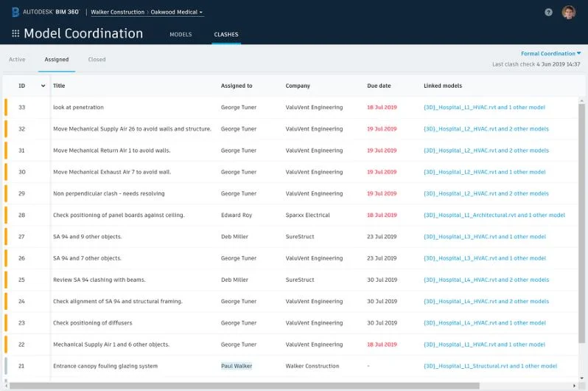Image resolution: width=588 pixels, height=391 pixels.
Task: Select 'Move Mechanical Exhaust Air 7' title
Action: tap(112, 172)
